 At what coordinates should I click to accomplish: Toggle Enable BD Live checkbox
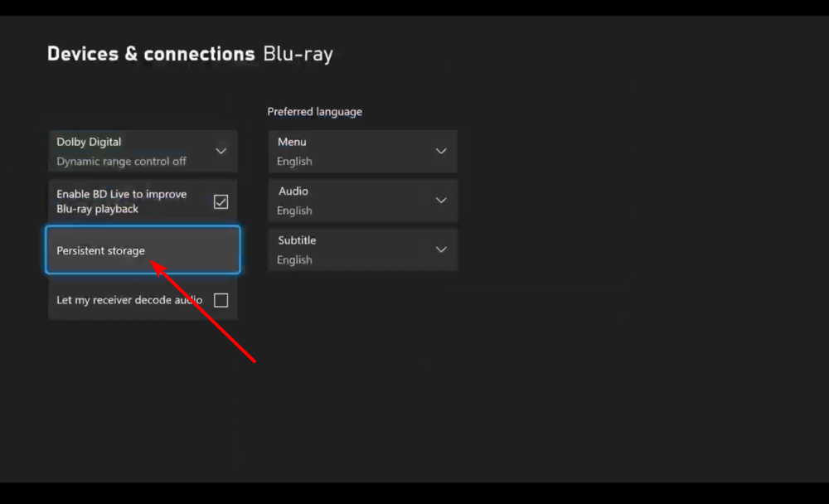pos(221,201)
